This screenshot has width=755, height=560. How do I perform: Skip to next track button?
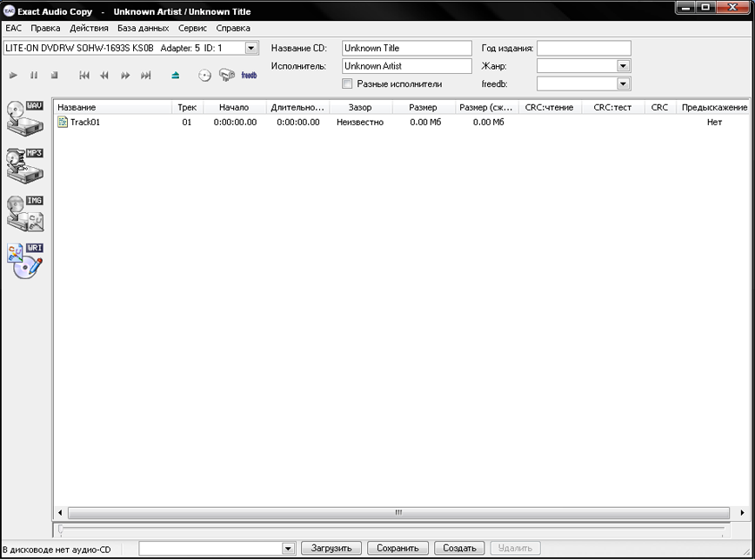pos(145,75)
